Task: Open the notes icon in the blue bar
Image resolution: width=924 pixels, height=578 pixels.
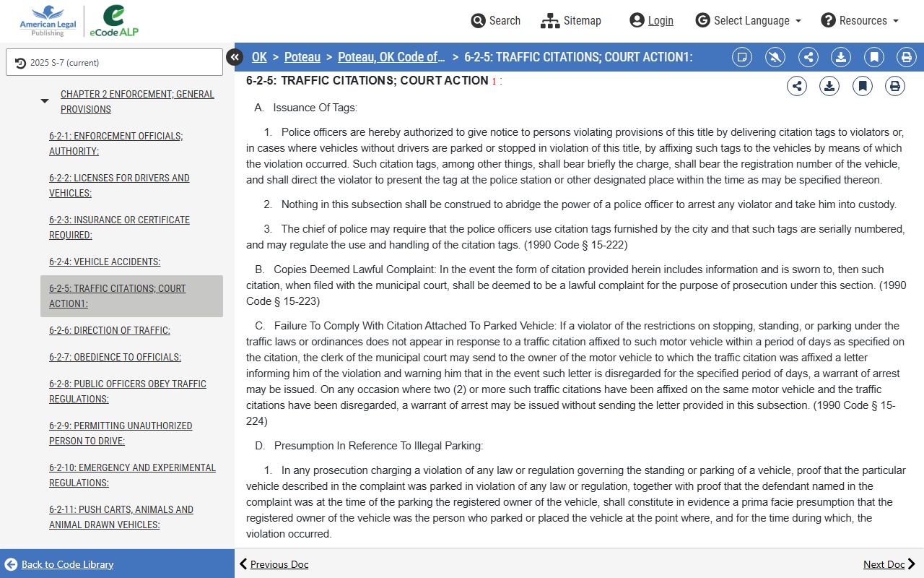Action: [x=742, y=57]
